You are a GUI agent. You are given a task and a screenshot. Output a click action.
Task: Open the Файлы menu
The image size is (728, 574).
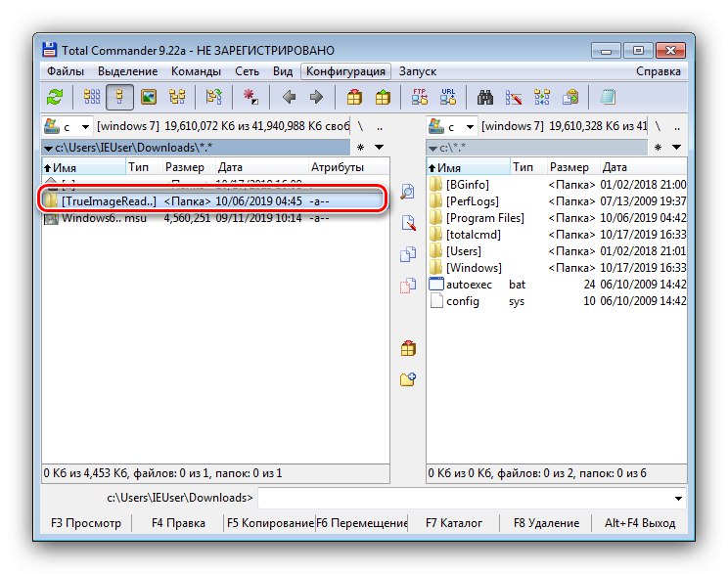click(66, 71)
